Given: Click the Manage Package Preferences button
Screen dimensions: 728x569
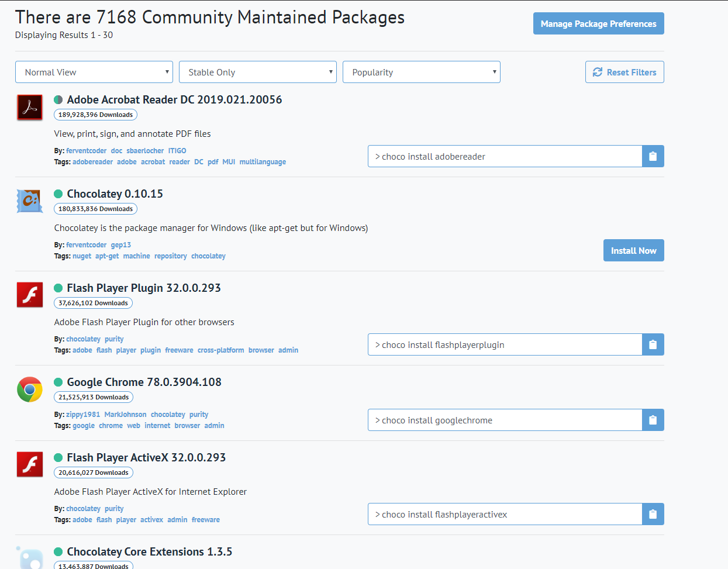Looking at the screenshot, I should (598, 23).
